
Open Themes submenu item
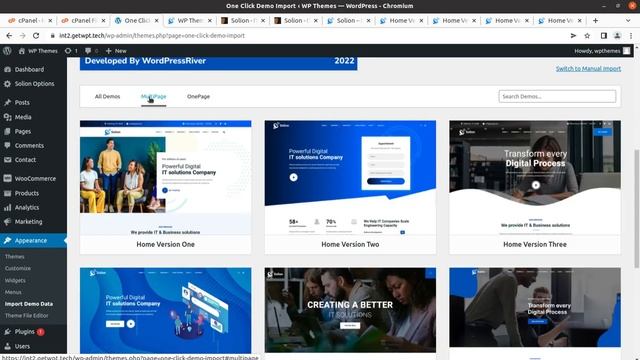[x=15, y=257]
